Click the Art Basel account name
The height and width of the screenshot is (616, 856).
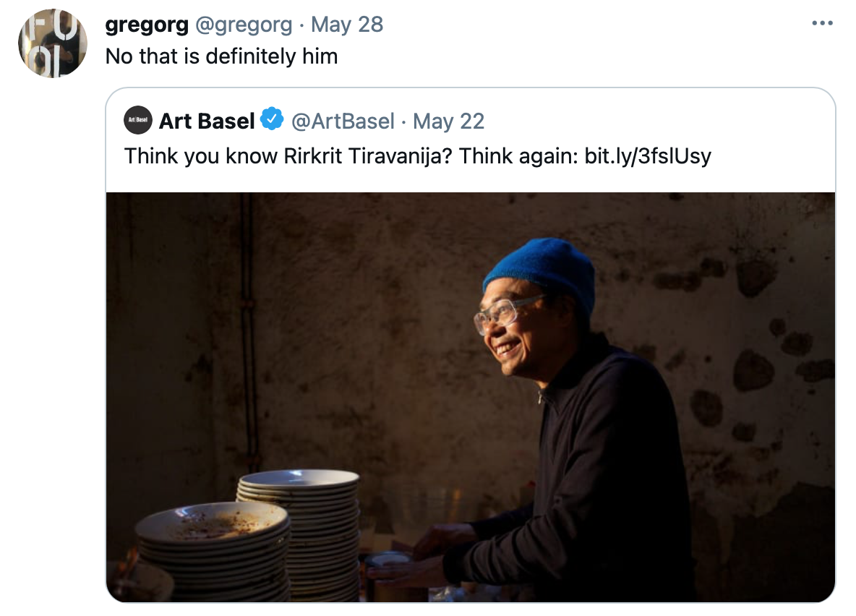[206, 121]
